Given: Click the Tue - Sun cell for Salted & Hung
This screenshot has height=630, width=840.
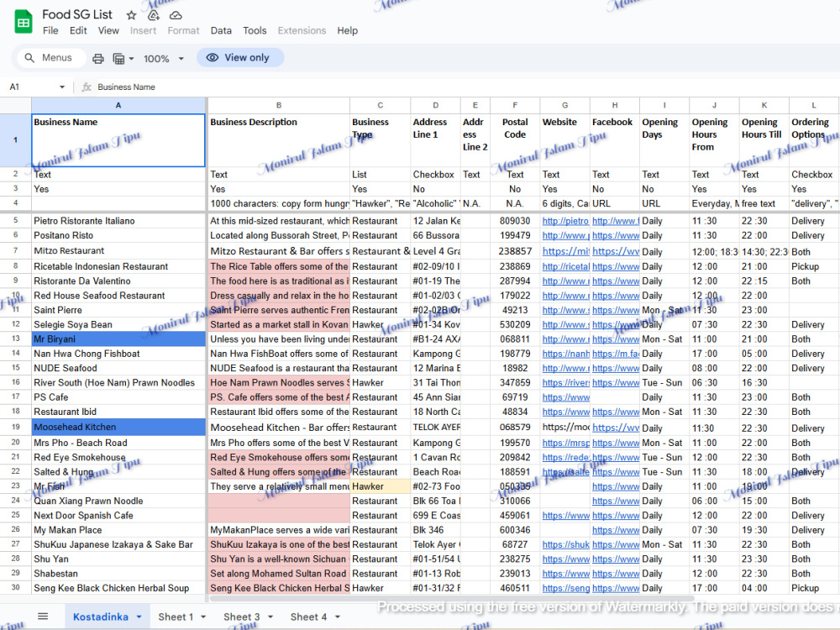Looking at the screenshot, I should click(664, 471).
